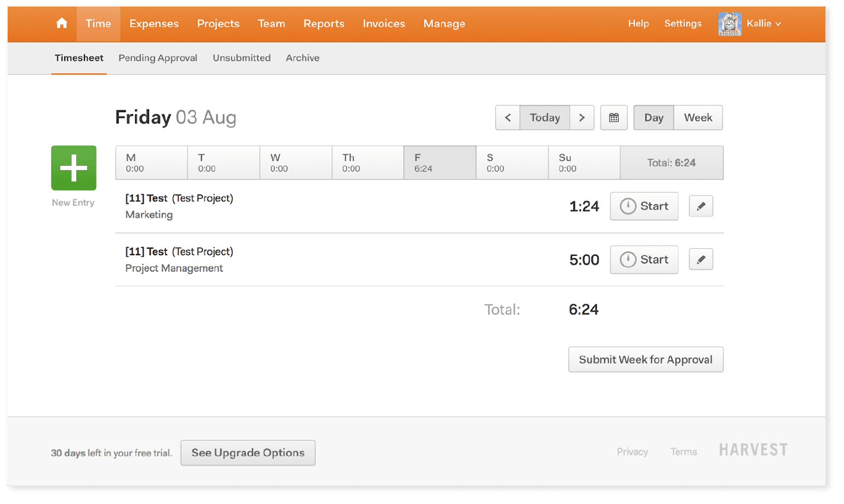Advance to the next day with the right chevron
The width and height of the screenshot is (844, 504).
coord(583,117)
